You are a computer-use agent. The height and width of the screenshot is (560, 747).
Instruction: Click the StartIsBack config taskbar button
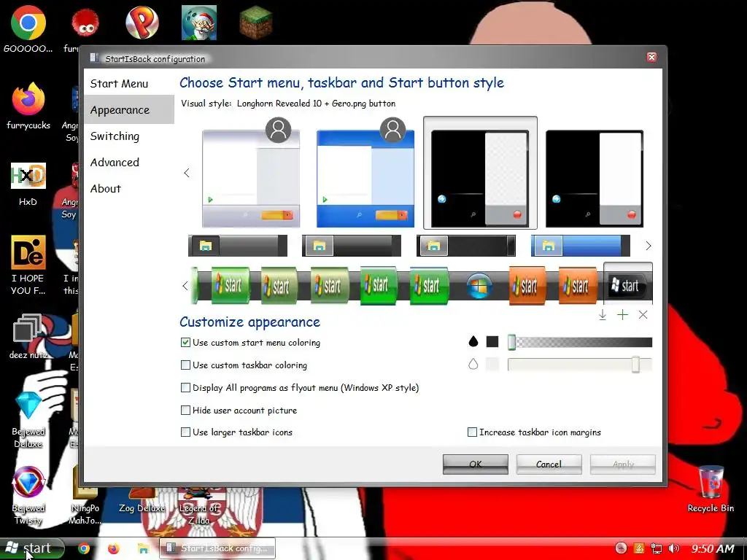pos(217,548)
